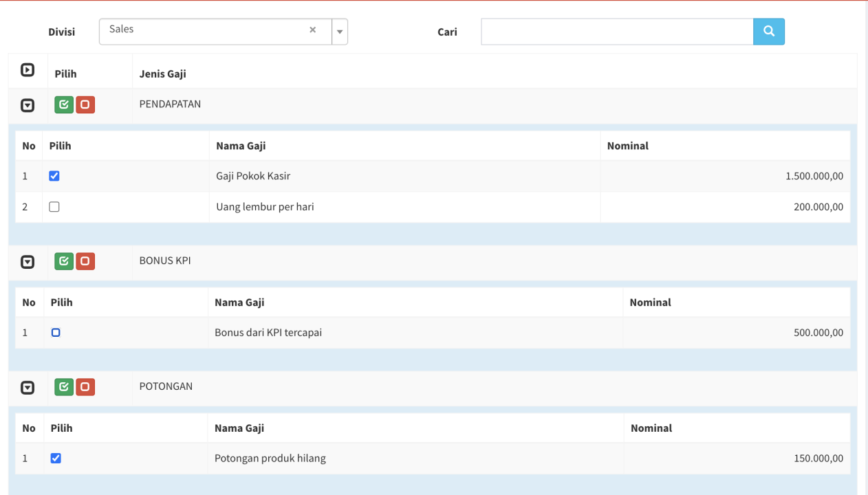Collapse the POTONGAN section
The height and width of the screenshot is (495, 868).
pyautogui.click(x=28, y=388)
